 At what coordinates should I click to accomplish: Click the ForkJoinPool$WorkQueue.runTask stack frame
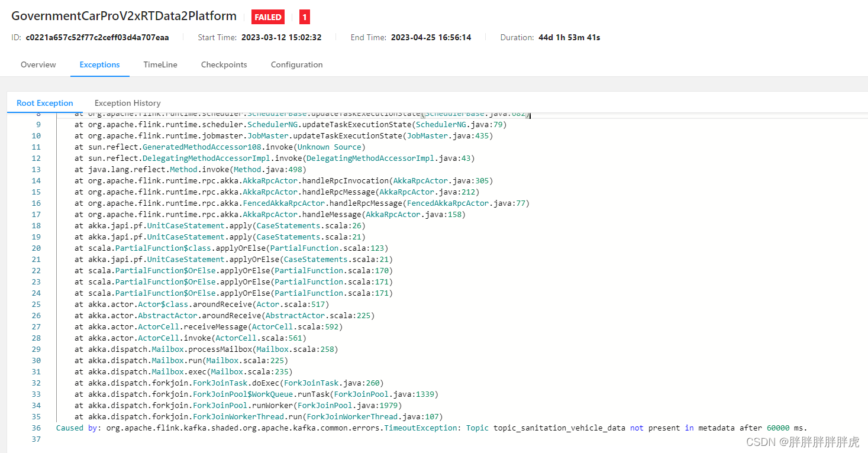[256, 394]
